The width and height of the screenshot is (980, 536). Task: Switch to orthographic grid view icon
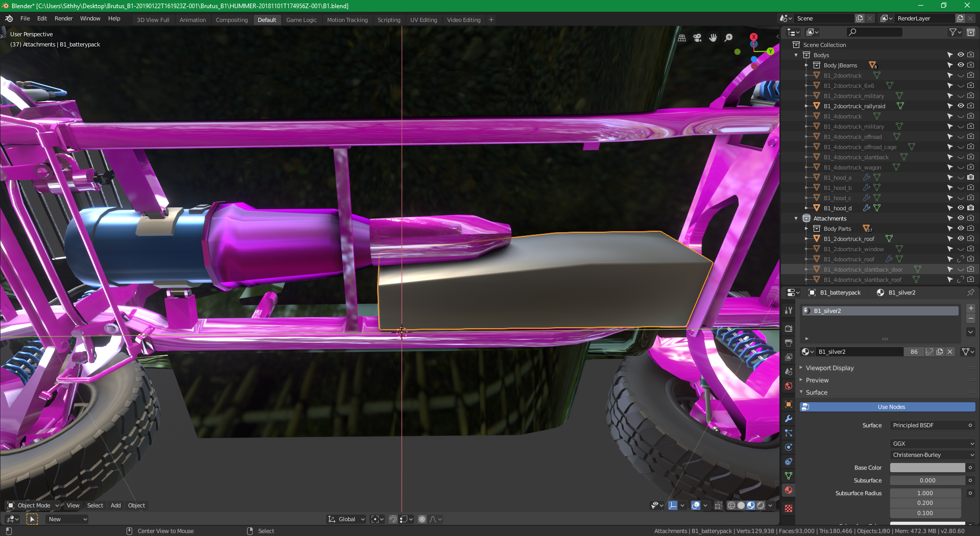pyautogui.click(x=682, y=38)
